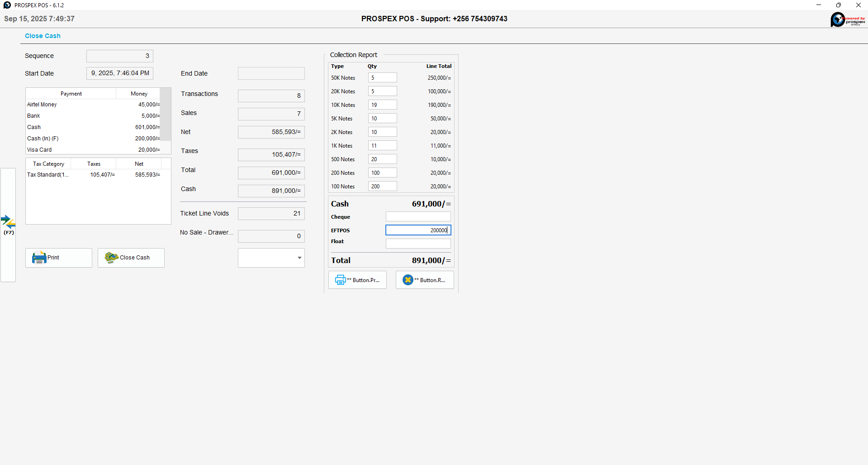Focus the EFTPOS amount field
This screenshot has height=465, width=868.
[418, 230]
